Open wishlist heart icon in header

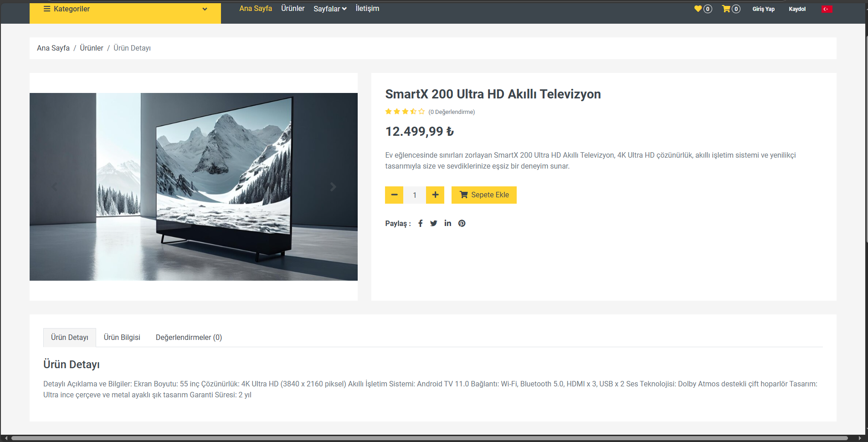(x=698, y=9)
